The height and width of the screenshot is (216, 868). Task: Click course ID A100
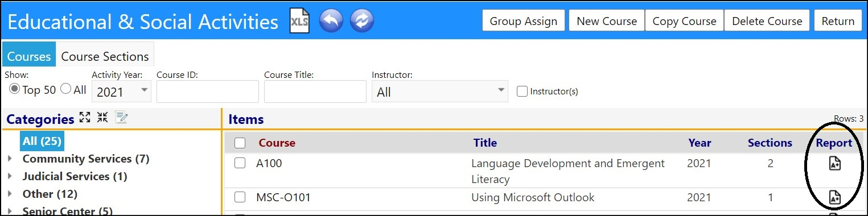click(x=269, y=164)
